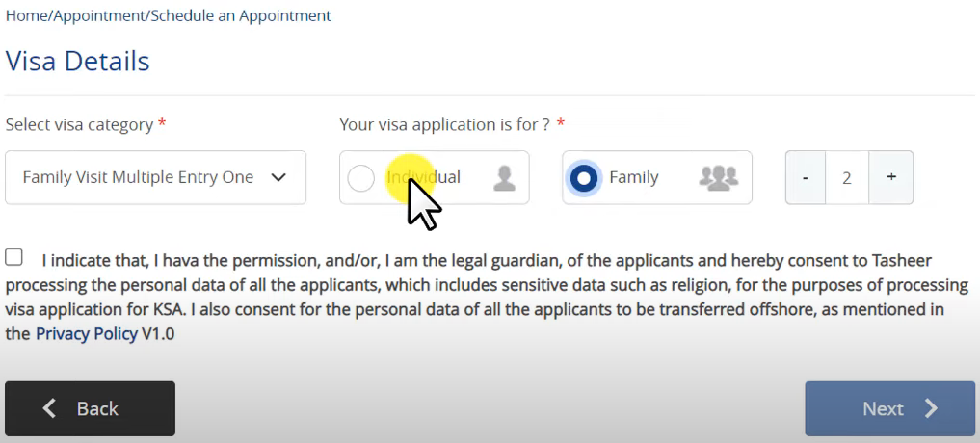Go to Home in breadcrumb

click(27, 15)
